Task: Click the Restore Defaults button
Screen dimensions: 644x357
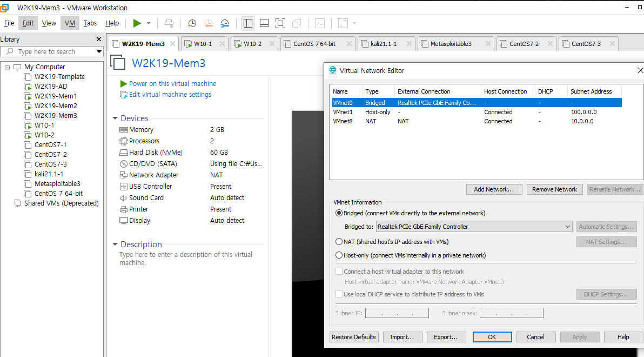Action: tap(354, 337)
